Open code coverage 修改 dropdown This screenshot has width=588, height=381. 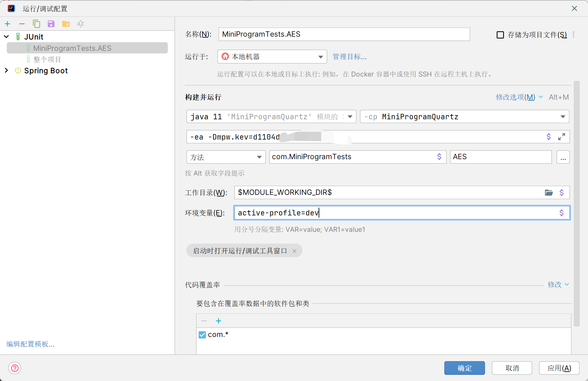(x=558, y=285)
